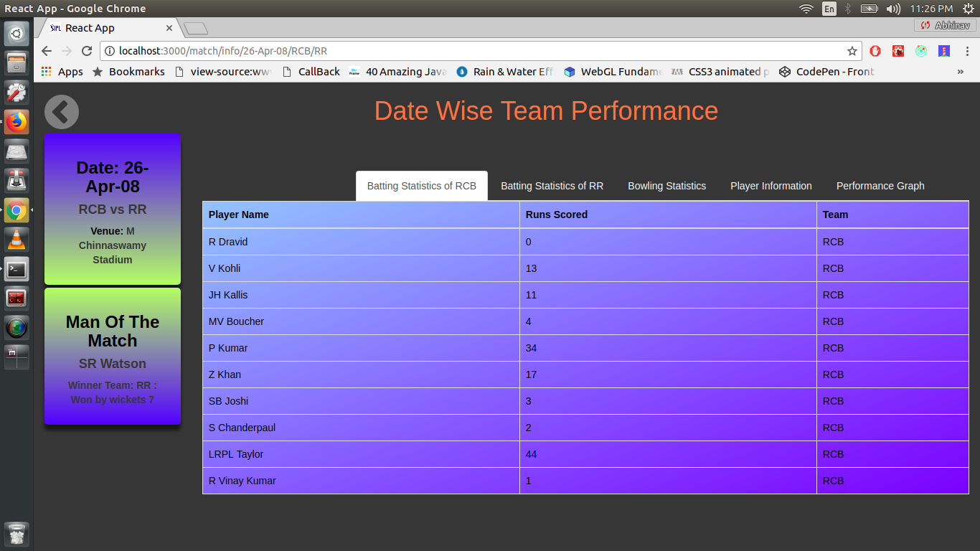Screen dimensions: 980x551
Task: Run the Lighthouse extension
Action: (944, 51)
